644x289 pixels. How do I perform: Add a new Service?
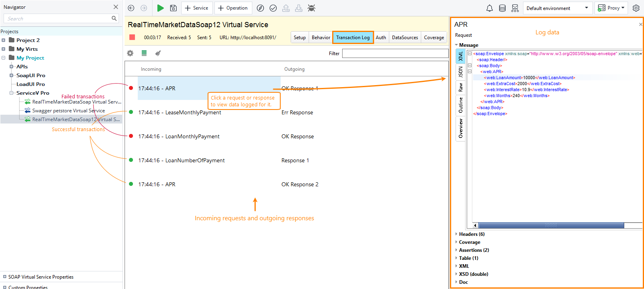(x=196, y=8)
